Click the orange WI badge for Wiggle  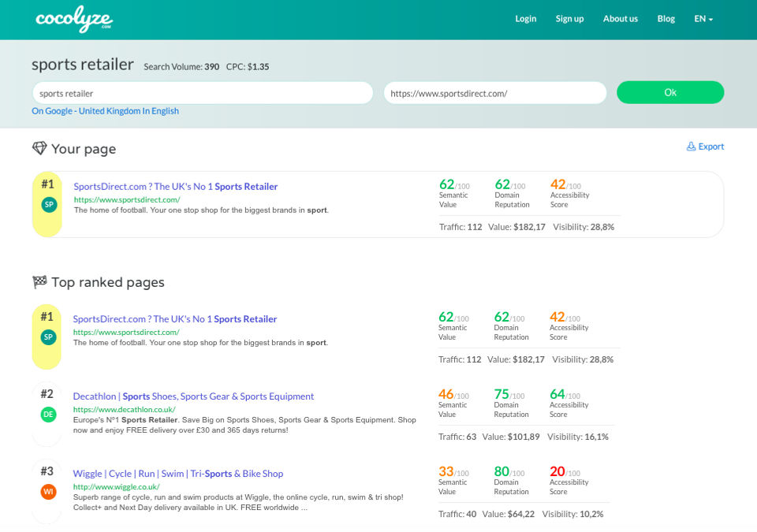(x=48, y=492)
